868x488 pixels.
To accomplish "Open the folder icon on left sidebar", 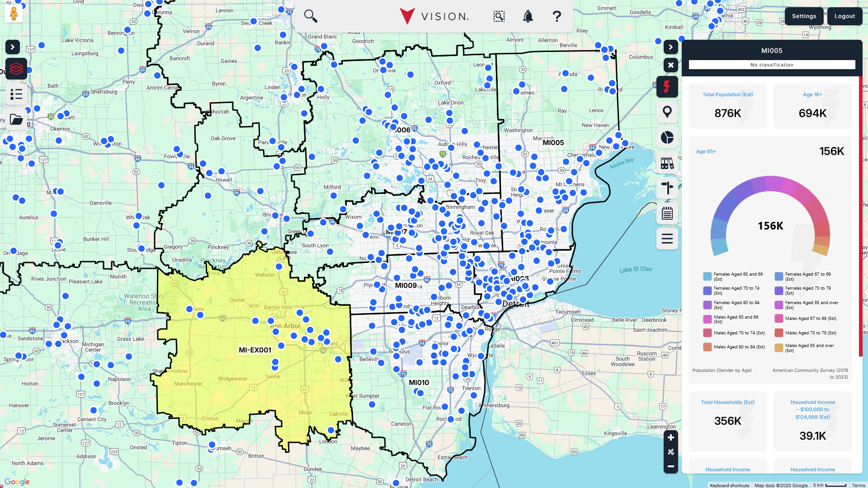I will coord(16,119).
